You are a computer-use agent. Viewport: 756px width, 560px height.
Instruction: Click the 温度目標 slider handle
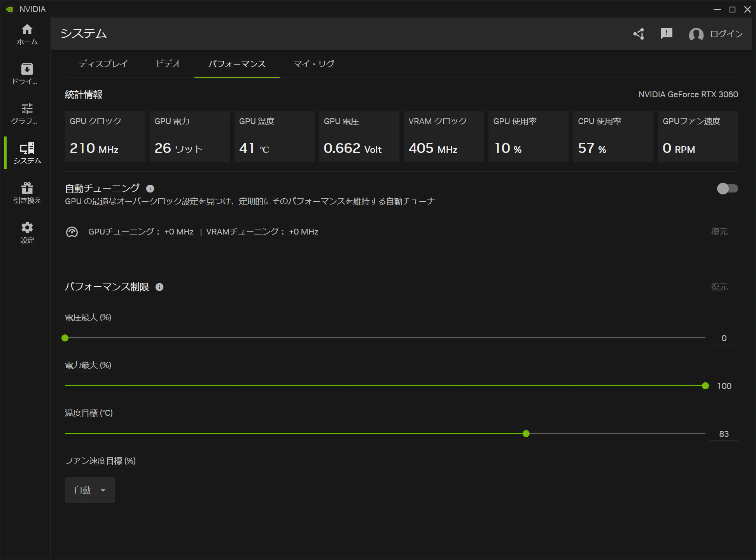(526, 434)
